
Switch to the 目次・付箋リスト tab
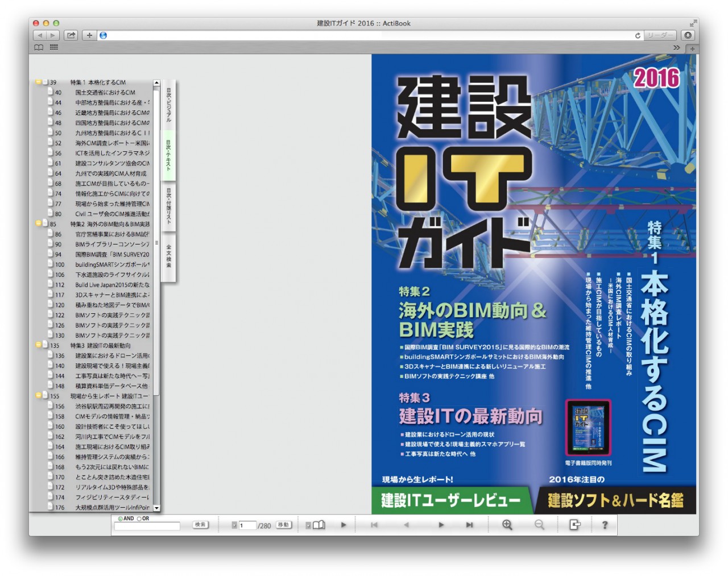coord(168,206)
